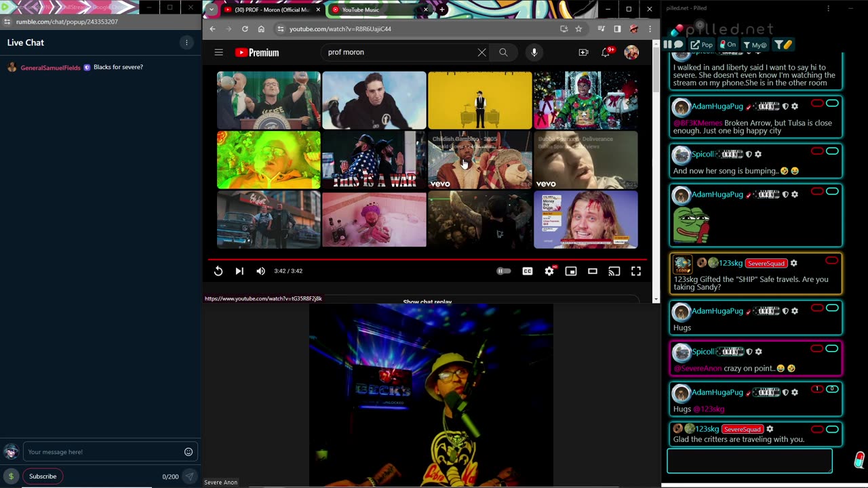Open GeneralSamuelFields profile in Rumble chat
868x488 pixels.
[x=50, y=68]
